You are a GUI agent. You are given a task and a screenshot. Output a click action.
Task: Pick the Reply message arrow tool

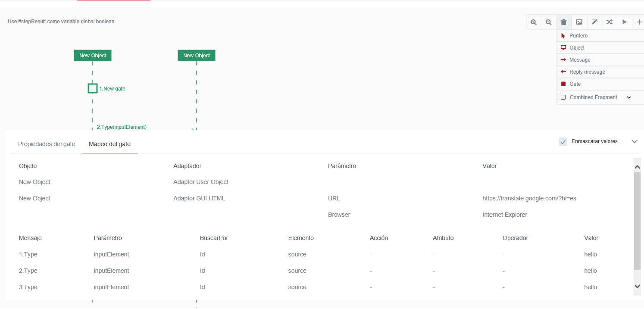587,72
